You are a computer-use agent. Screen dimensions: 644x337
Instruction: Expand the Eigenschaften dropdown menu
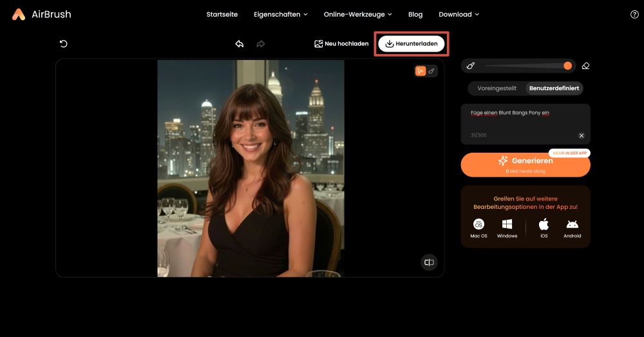(280, 14)
